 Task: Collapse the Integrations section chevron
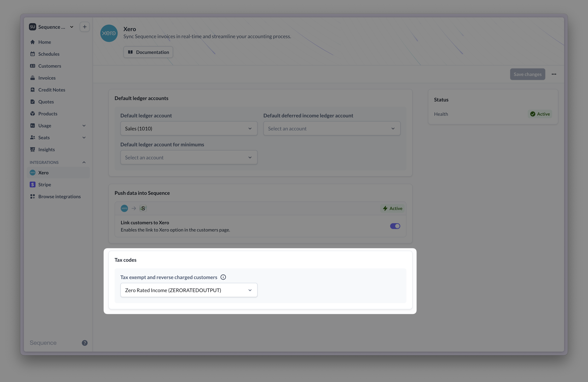pyautogui.click(x=84, y=162)
